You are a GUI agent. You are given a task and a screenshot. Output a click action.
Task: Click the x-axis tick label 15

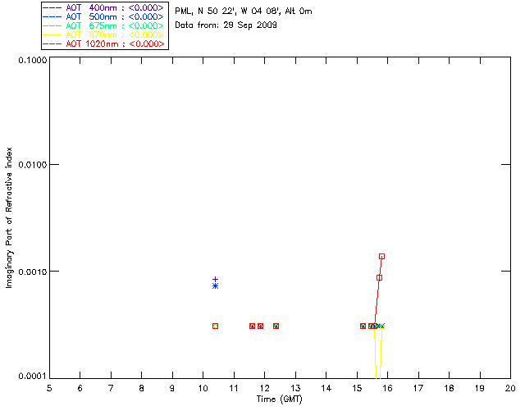357,388
